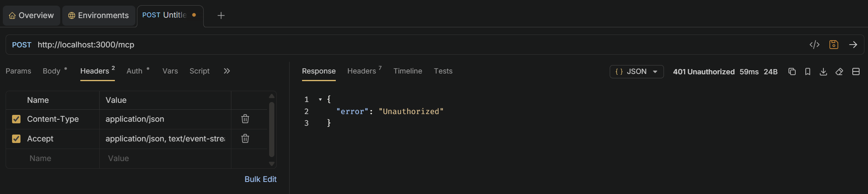
Task: Open a new request tab with plus
Action: tap(221, 16)
